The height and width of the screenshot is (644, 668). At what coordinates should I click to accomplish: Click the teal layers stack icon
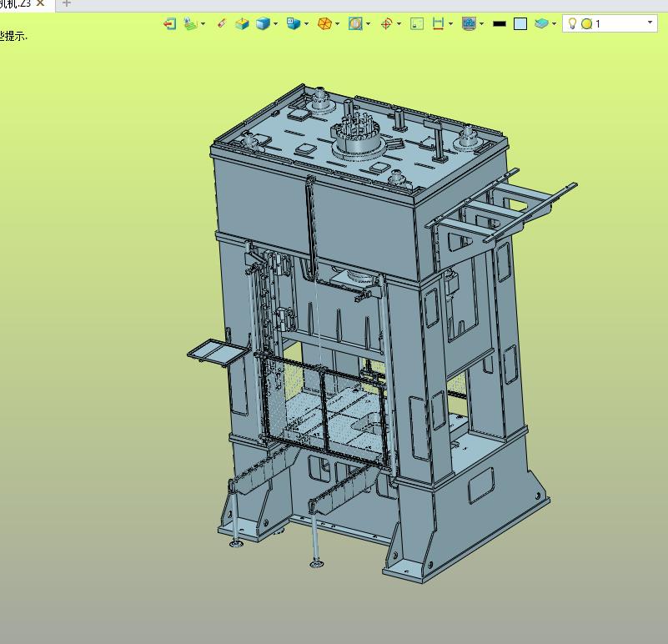541,23
